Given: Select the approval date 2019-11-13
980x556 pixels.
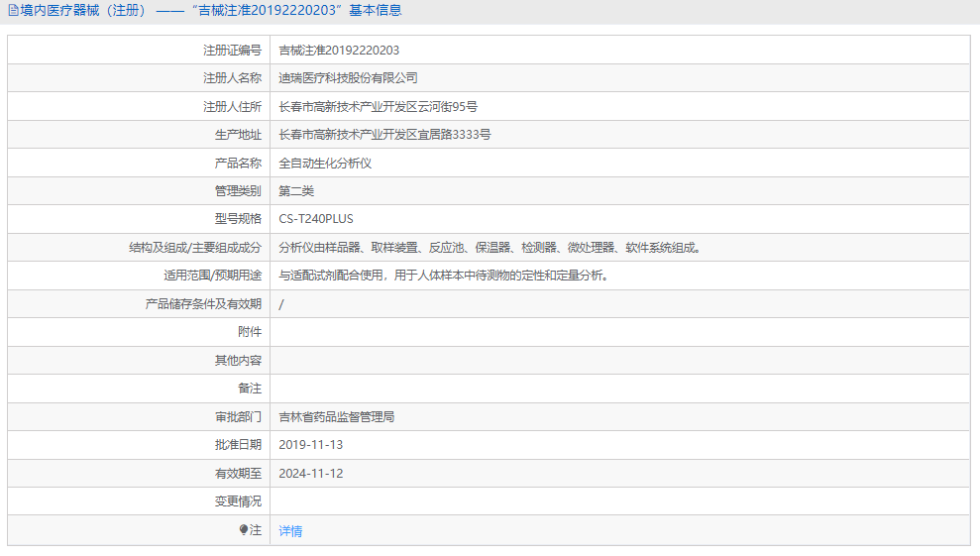Looking at the screenshot, I should point(311,445).
